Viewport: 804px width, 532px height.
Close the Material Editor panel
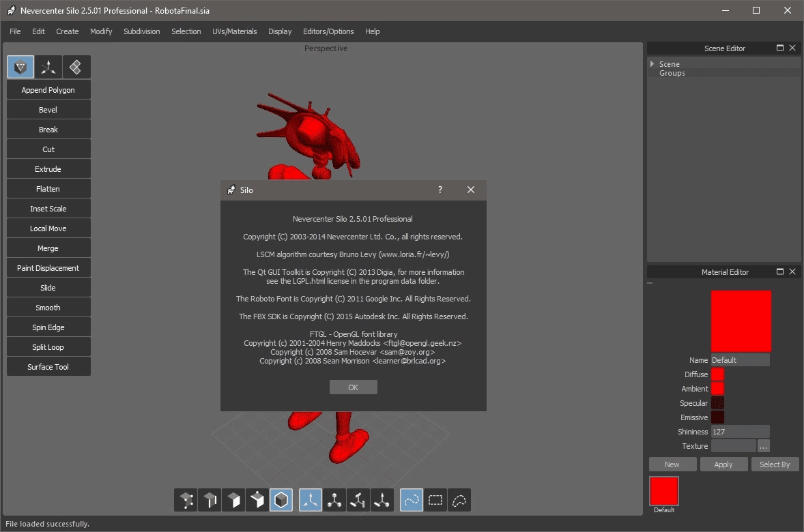(x=792, y=271)
